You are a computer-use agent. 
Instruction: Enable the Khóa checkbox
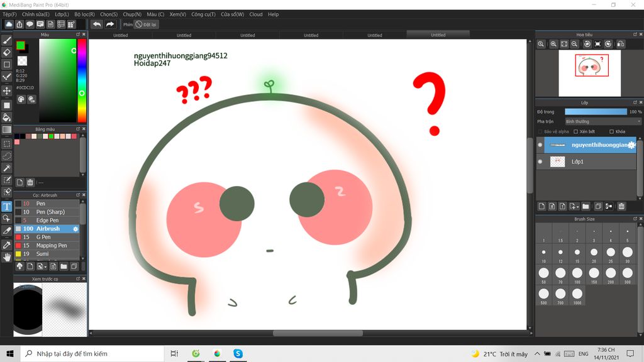(611, 132)
